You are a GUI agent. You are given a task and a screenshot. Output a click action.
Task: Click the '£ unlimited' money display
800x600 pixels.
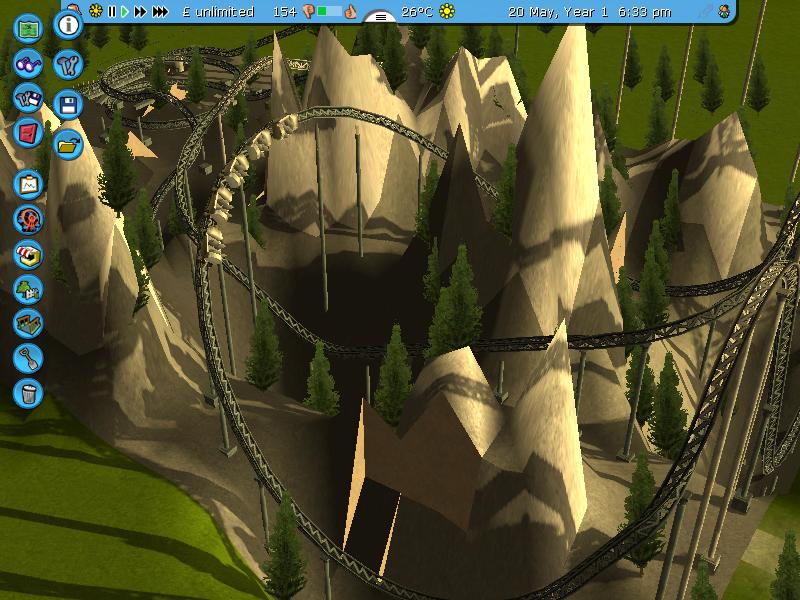(218, 12)
